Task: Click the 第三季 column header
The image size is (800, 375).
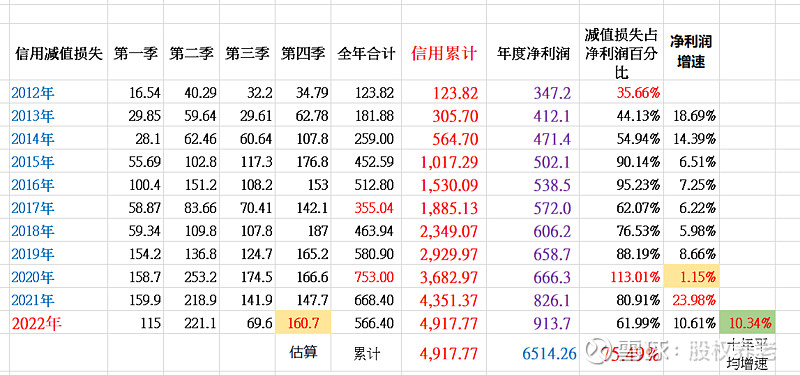Action: tap(247, 53)
